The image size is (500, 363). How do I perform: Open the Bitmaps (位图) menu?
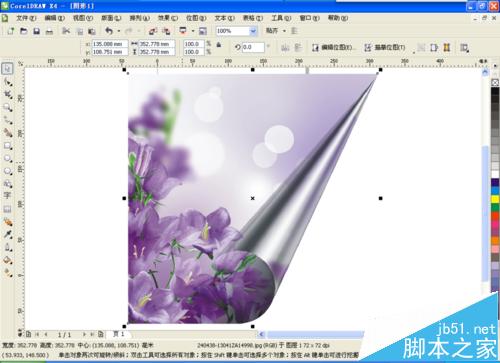(196, 18)
